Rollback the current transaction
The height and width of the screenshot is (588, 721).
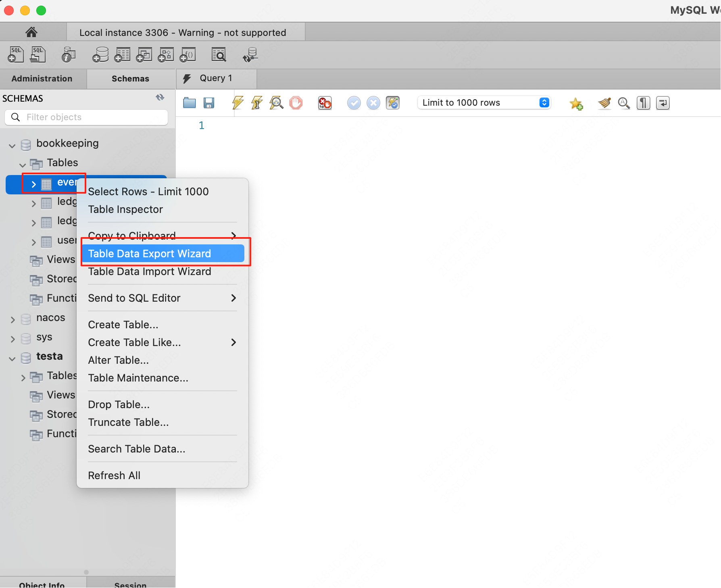(x=373, y=103)
